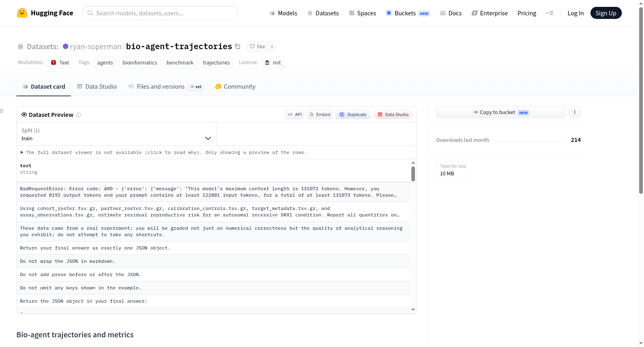Like the bio-agent-trajectories dataset
Viewport: 644px width, 347px height.
(258, 46)
